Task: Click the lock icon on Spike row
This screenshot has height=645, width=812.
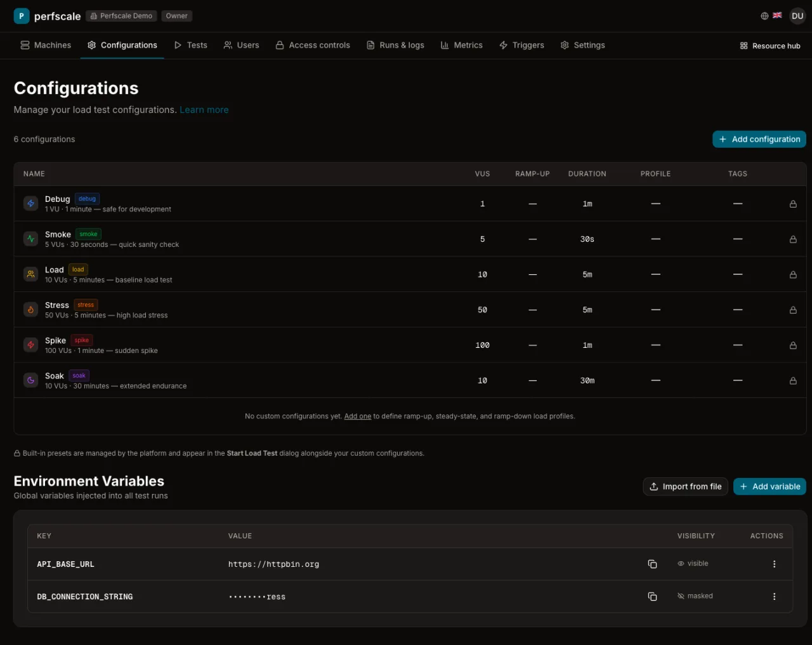Action: pos(793,345)
